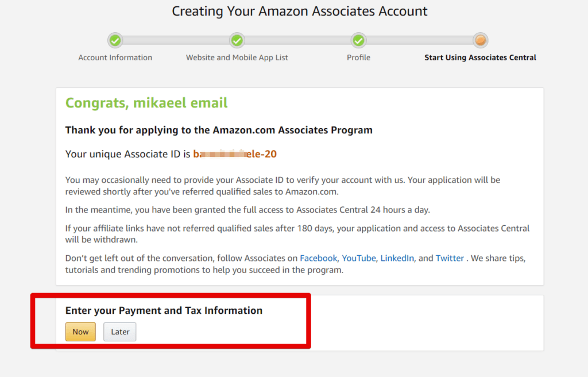
Task: Click the Profile step checkmark icon
Action: click(x=358, y=40)
